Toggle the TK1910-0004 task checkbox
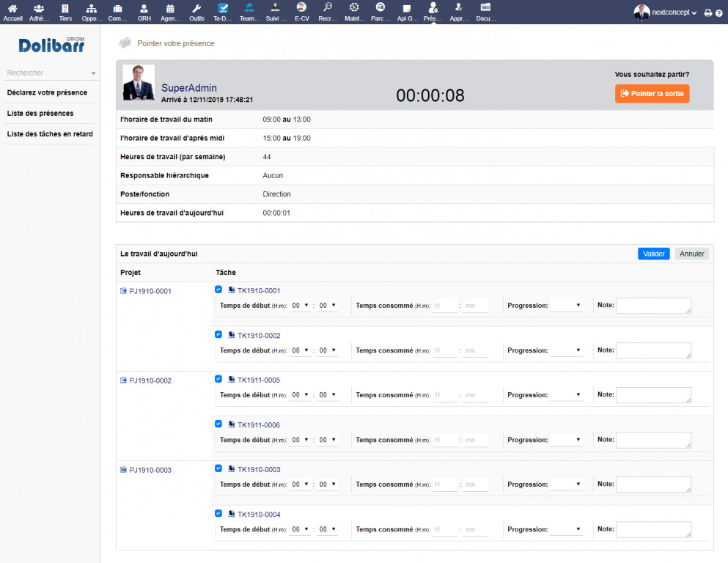728x563 pixels. (218, 513)
